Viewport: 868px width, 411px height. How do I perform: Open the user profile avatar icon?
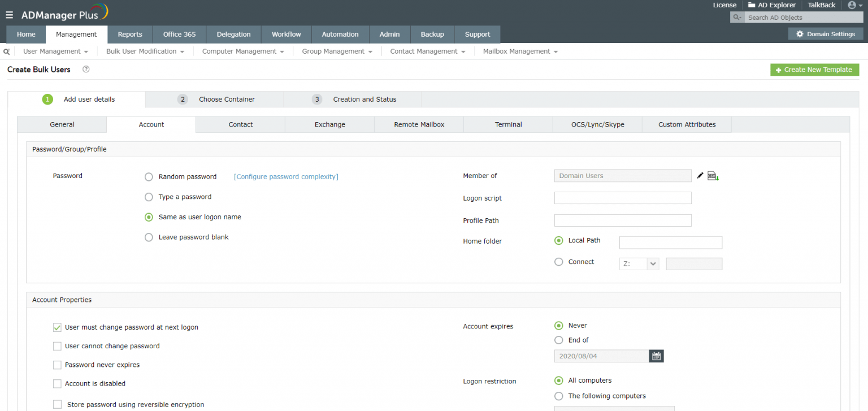pos(852,5)
